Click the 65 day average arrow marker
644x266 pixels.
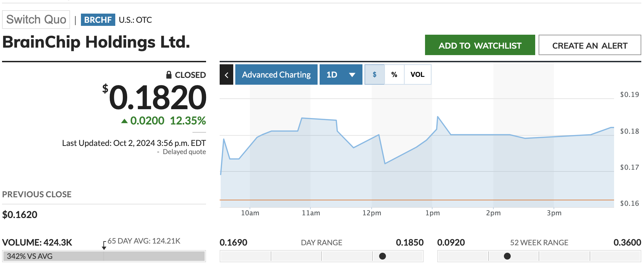(x=104, y=246)
